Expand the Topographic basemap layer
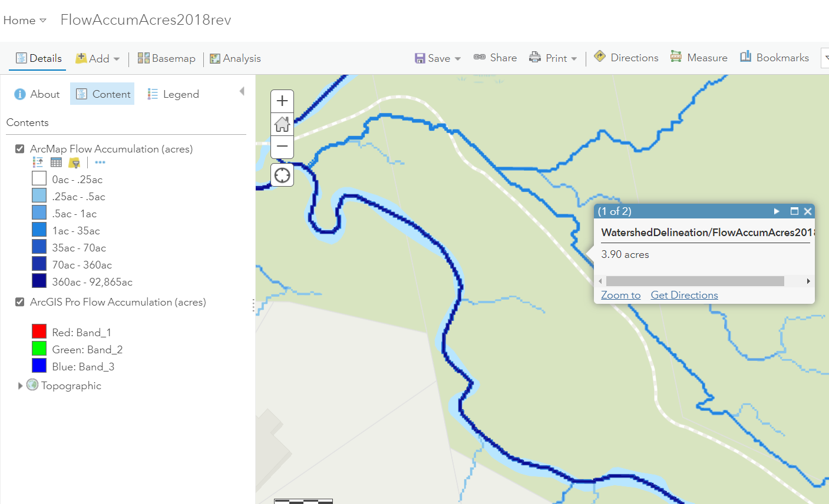The image size is (829, 504). coord(20,386)
